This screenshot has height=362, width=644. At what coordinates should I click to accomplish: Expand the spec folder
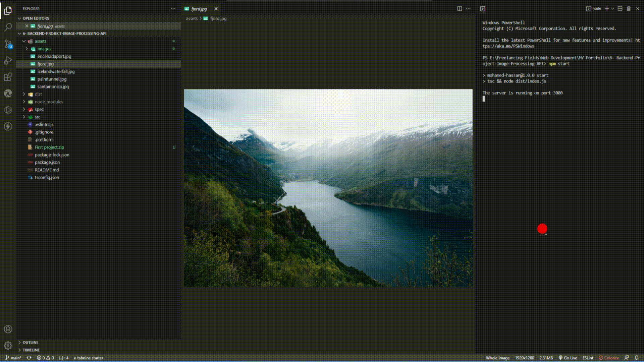point(24,109)
